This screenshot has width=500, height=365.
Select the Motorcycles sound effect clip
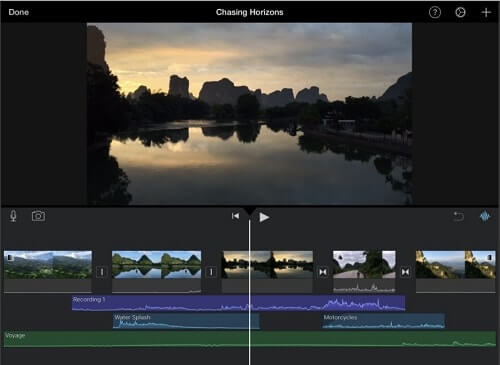(x=383, y=321)
